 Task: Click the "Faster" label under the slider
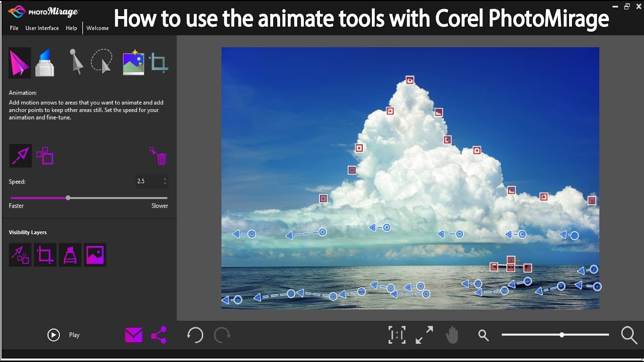point(16,206)
